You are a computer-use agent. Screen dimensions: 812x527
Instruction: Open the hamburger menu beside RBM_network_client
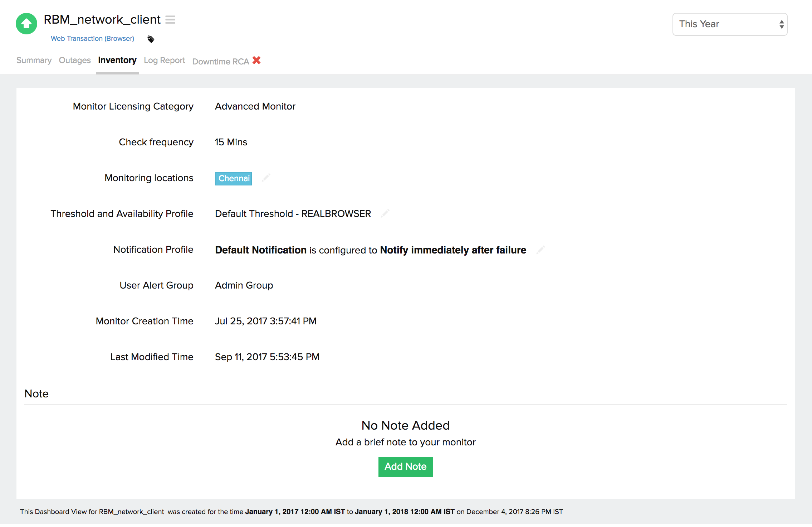pos(171,20)
